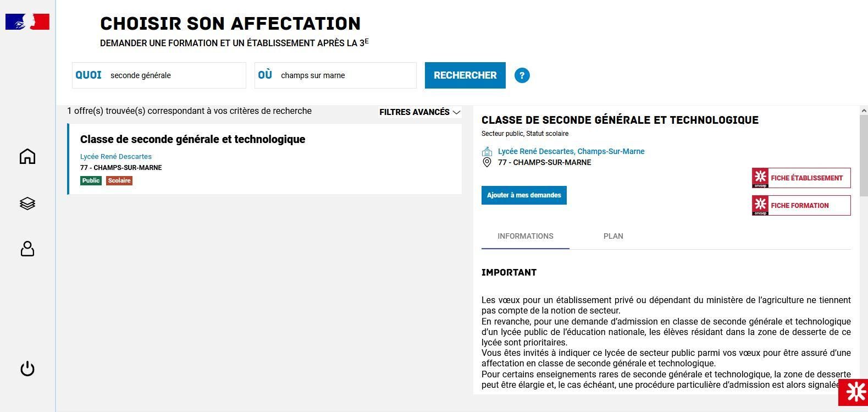Viewport: 868px width, 412px height.
Task: Open the stacked layers sidebar icon
Action: pos(27,204)
